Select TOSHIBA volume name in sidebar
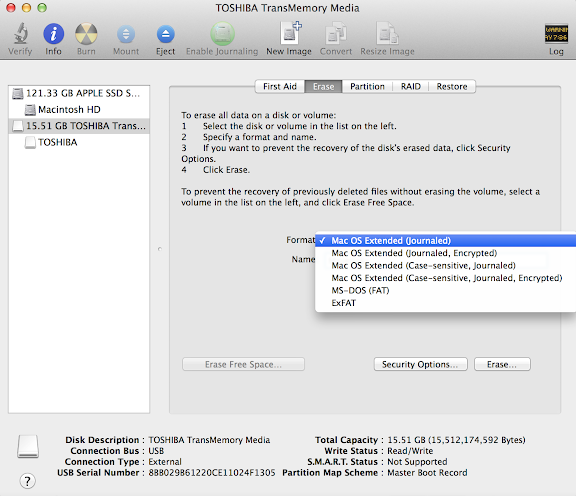 (58, 142)
